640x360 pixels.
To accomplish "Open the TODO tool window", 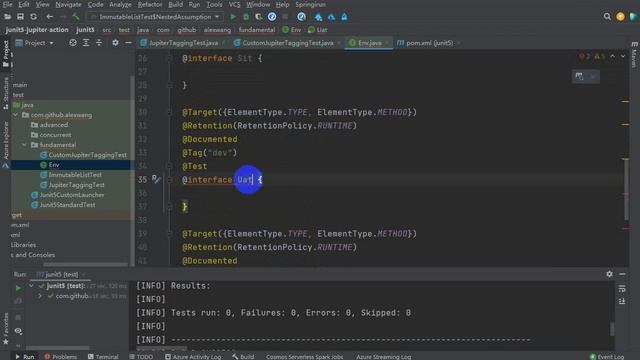I will click(x=141, y=356).
